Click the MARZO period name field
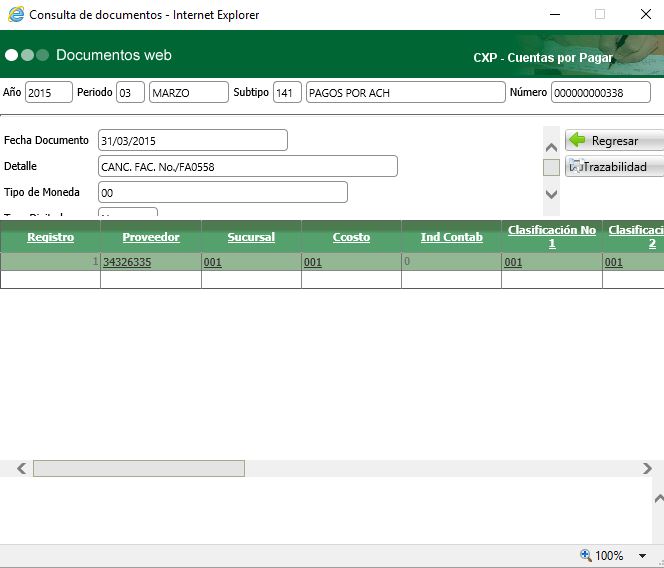Image resolution: width=664 pixels, height=568 pixels. [189, 92]
